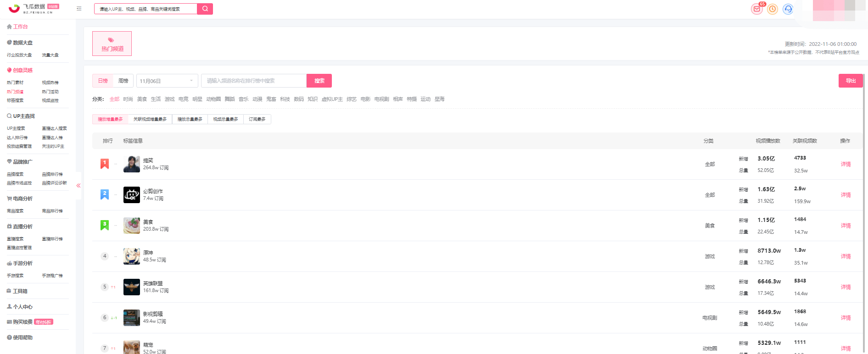The height and width of the screenshot is (354, 868).
Task: Click the 创意灵感 lightbulb icon
Action: point(9,70)
